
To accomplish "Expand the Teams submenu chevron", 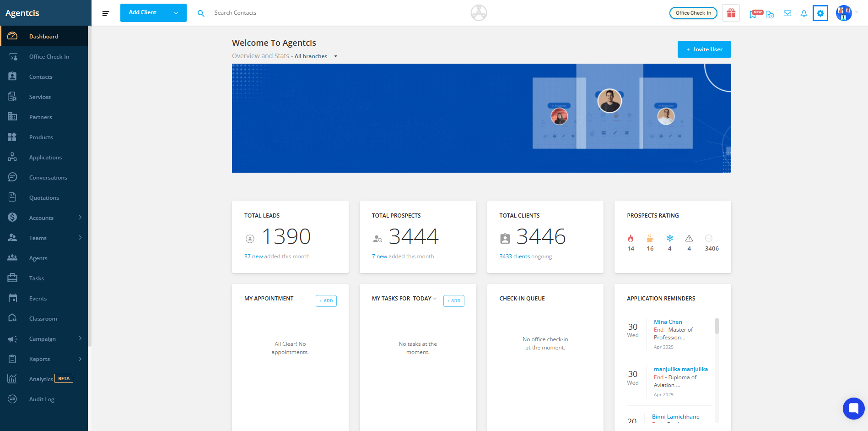I will click(80, 238).
